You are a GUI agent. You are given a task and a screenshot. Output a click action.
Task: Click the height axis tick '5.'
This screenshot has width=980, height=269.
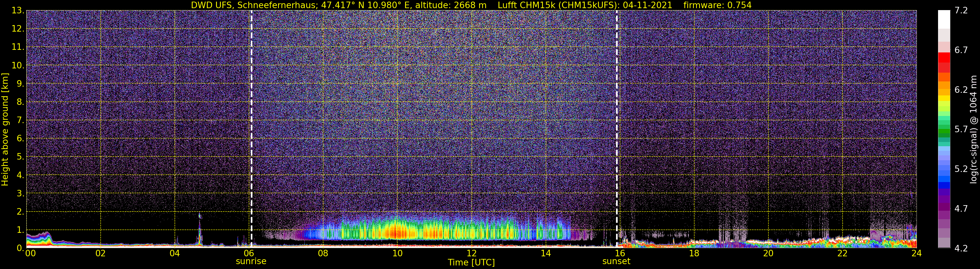click(x=20, y=157)
